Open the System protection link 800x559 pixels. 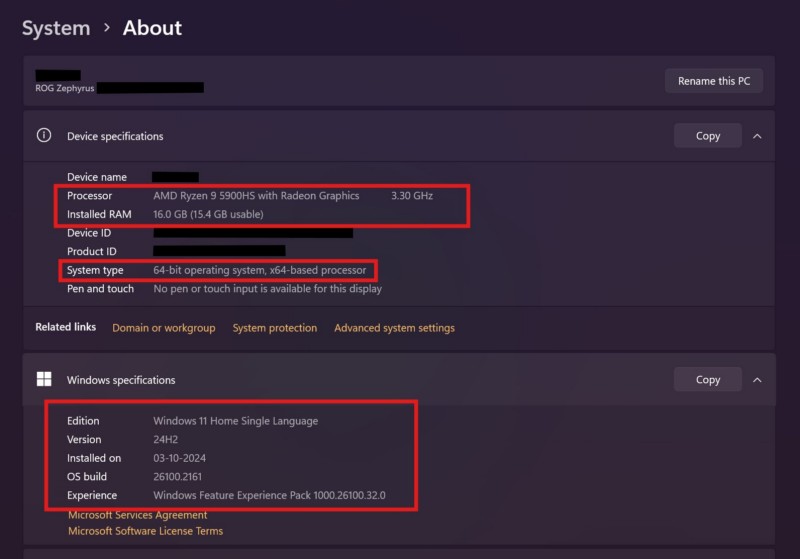pos(275,328)
